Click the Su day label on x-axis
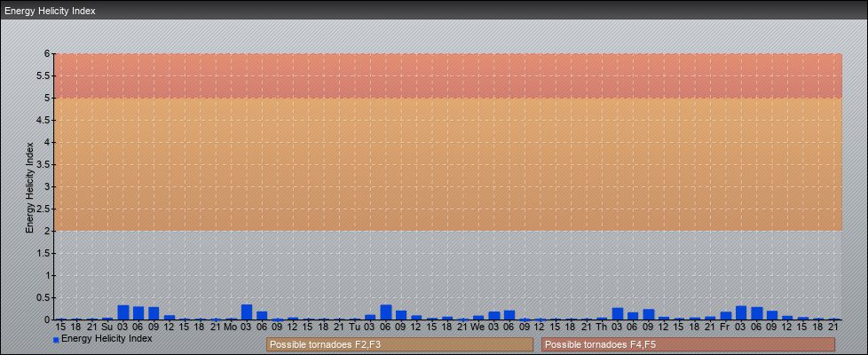The image size is (868, 355). tap(107, 327)
